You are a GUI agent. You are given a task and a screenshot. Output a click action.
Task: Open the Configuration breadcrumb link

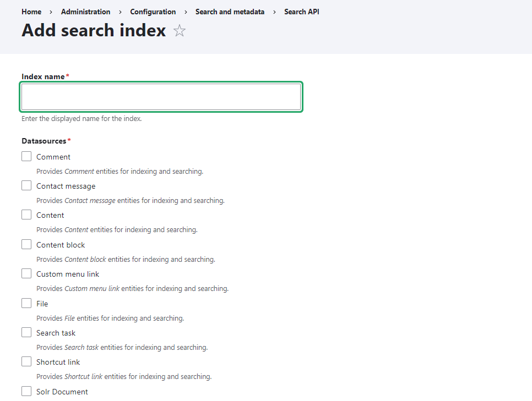(x=153, y=12)
